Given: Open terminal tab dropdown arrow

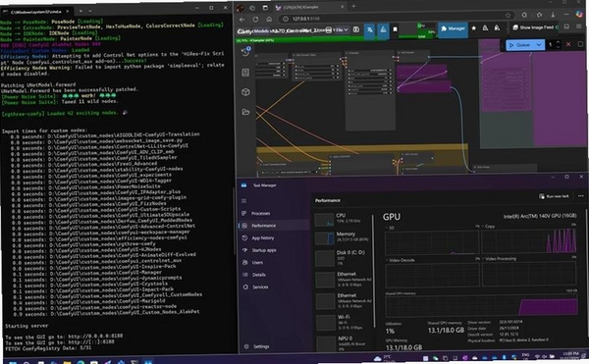Looking at the screenshot, I should 90,11.
